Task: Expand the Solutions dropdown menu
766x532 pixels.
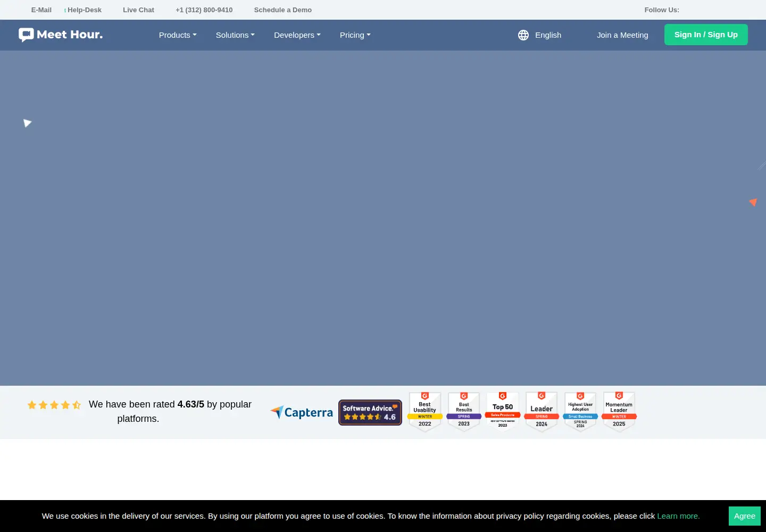Action: [x=235, y=35]
